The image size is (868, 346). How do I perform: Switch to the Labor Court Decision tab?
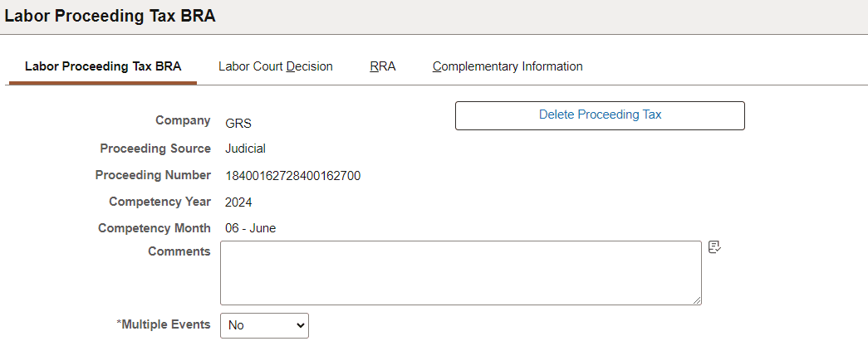tap(276, 66)
